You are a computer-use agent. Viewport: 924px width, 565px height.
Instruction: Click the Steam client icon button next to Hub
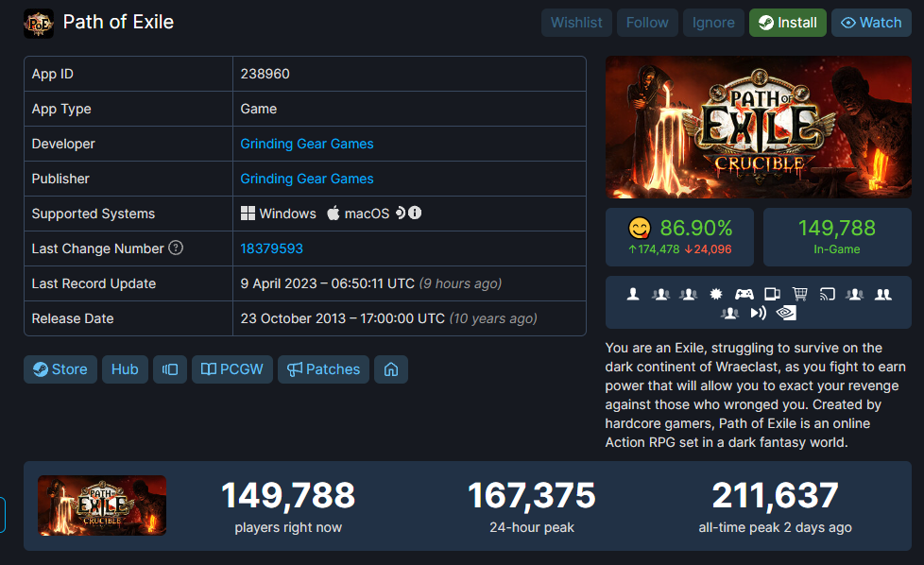pos(170,369)
